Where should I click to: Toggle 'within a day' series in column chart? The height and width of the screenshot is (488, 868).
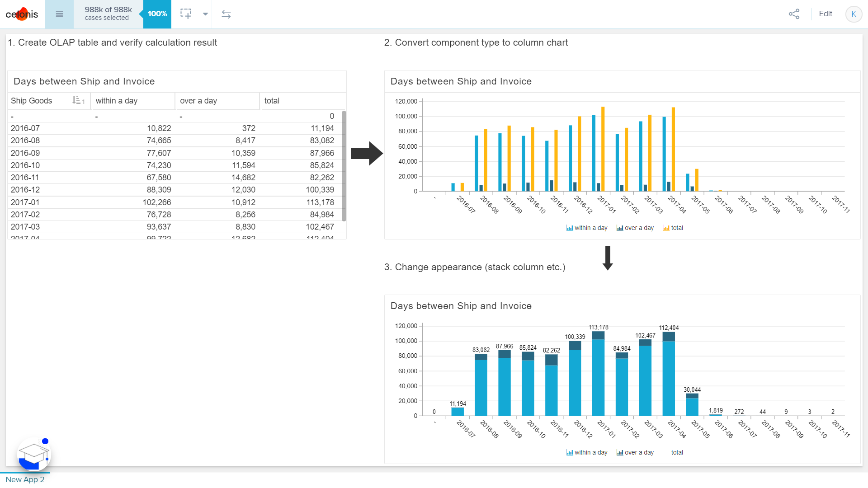586,228
